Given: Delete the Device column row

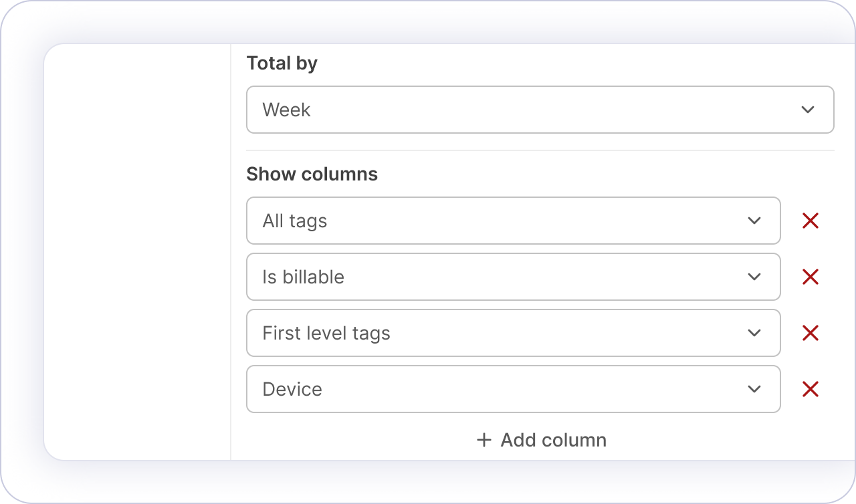Looking at the screenshot, I should point(810,389).
